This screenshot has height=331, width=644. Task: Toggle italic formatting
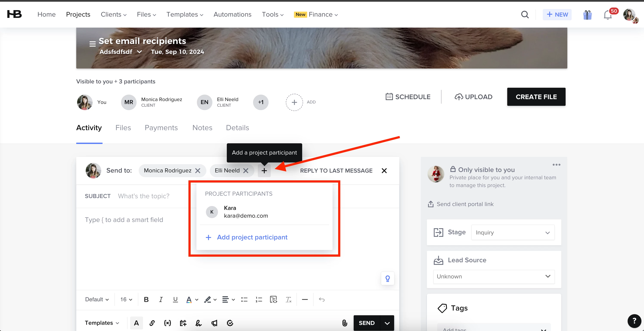point(161,300)
